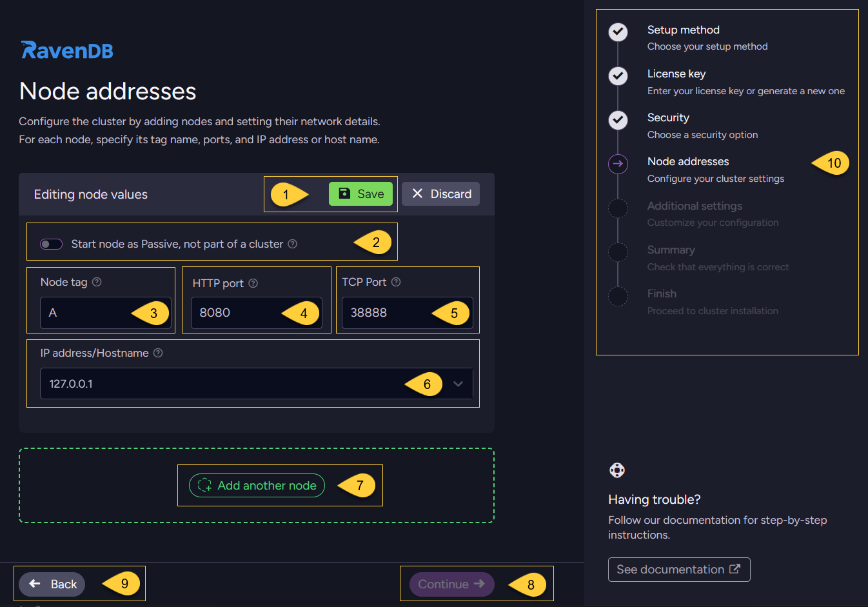Click help icon beside HTTP port label
This screenshot has height=607, width=868.
[253, 283]
